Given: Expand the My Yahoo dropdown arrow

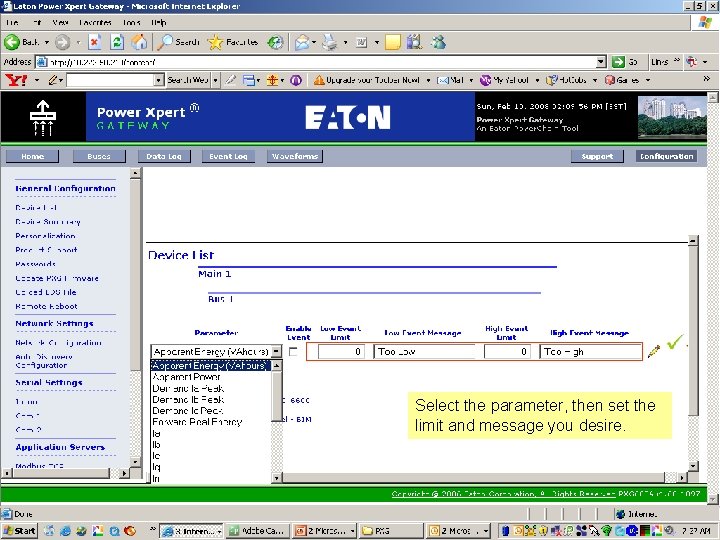Looking at the screenshot, I should (537, 80).
